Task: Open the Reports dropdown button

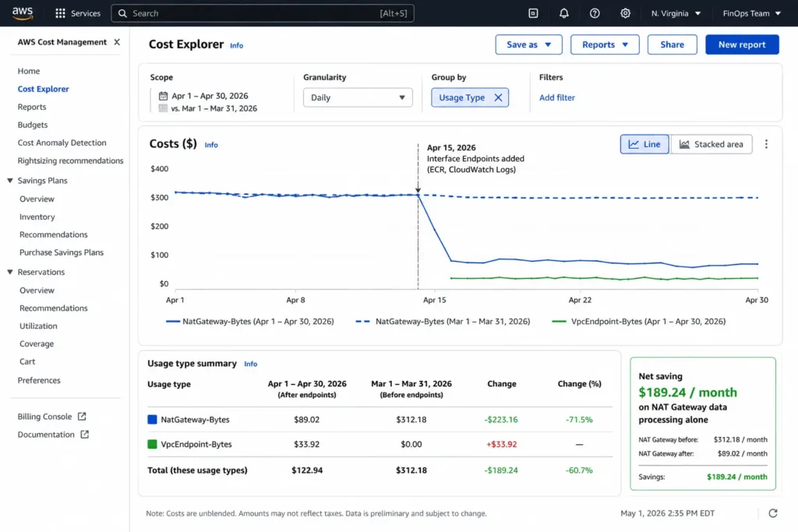Action: pyautogui.click(x=605, y=44)
